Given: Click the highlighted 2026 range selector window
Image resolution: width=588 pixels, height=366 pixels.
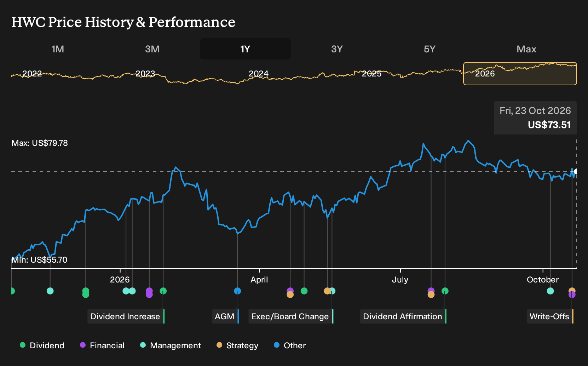Looking at the screenshot, I should 520,74.
